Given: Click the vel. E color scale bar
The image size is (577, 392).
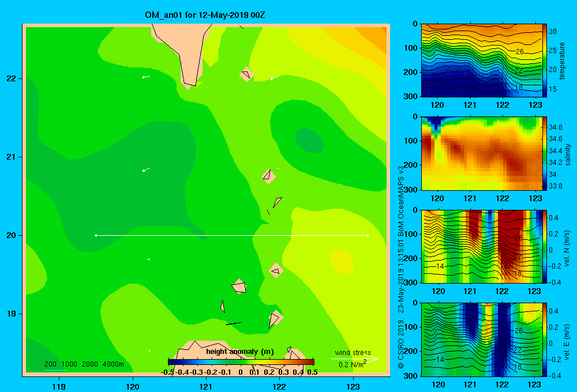Looking at the screenshot, I should click(x=545, y=340).
